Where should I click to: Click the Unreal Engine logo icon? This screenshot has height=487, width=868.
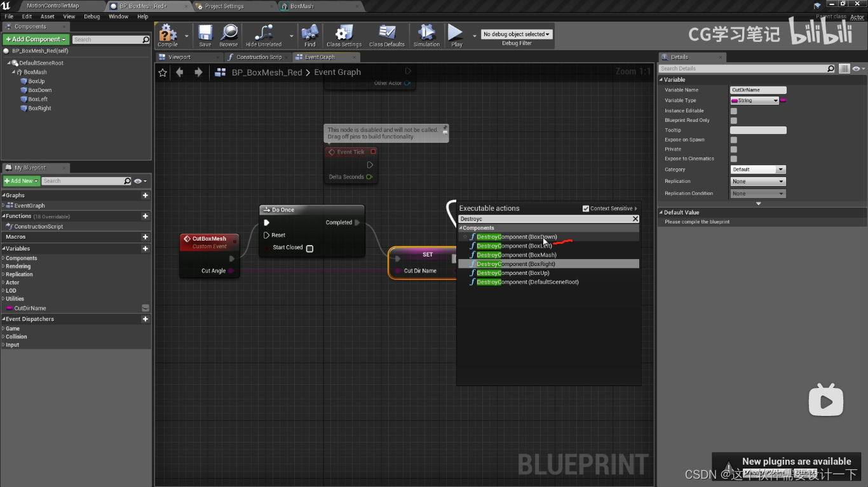(6, 6)
